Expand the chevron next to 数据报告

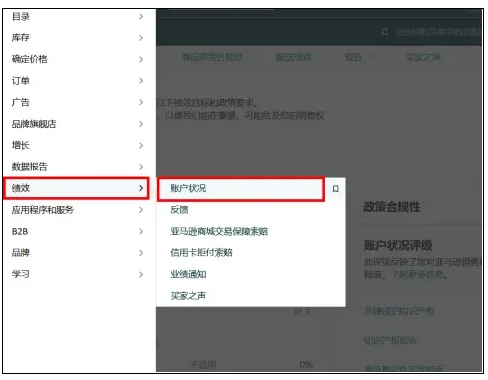click(x=141, y=167)
